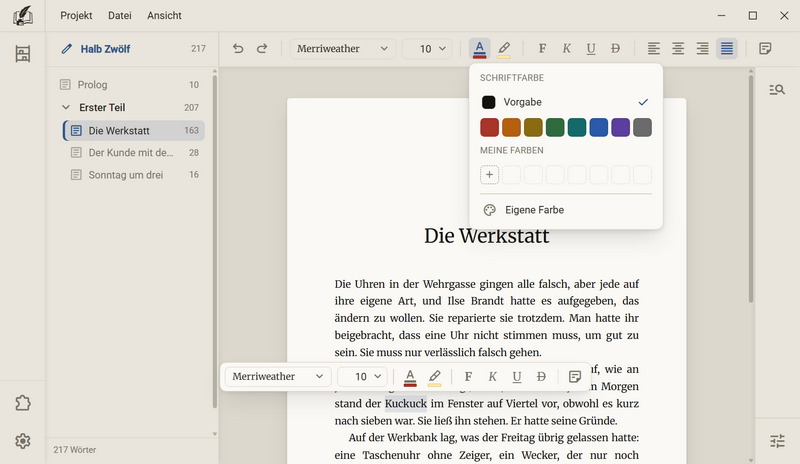Click the main toolbar font color button

click(x=480, y=48)
